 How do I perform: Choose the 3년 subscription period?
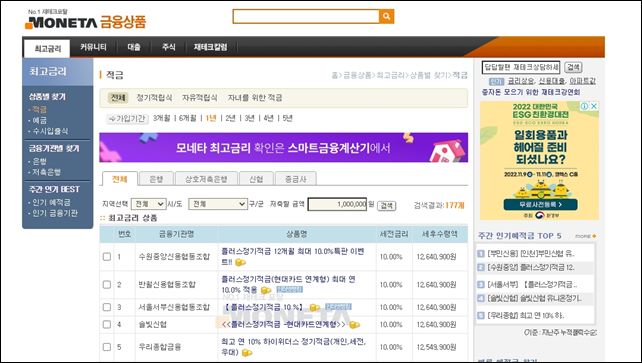249,118
